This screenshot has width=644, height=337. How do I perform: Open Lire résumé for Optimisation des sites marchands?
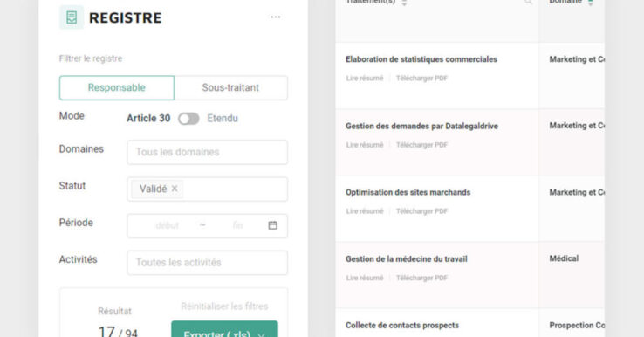click(364, 210)
